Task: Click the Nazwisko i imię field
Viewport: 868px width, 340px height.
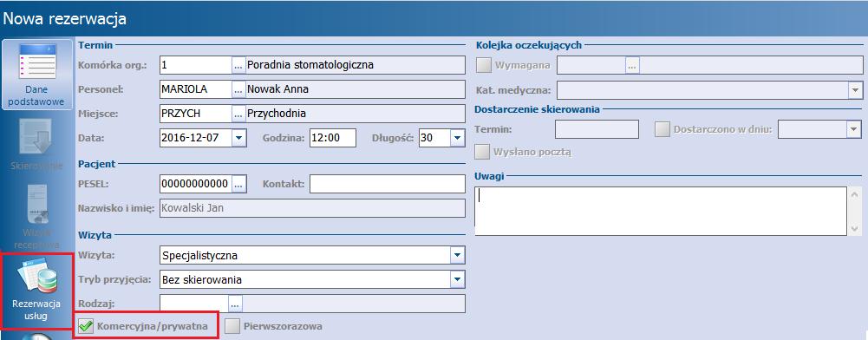Action: [312, 208]
